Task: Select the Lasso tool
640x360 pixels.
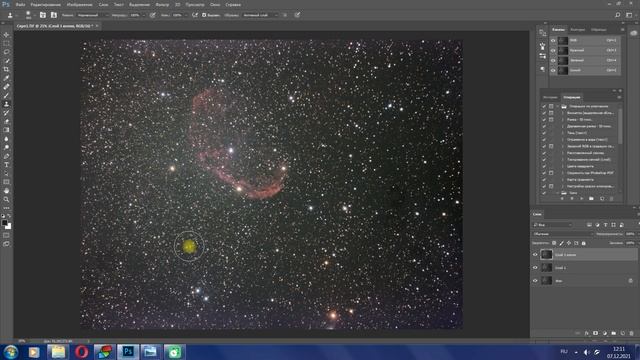Action: pyautogui.click(x=6, y=52)
